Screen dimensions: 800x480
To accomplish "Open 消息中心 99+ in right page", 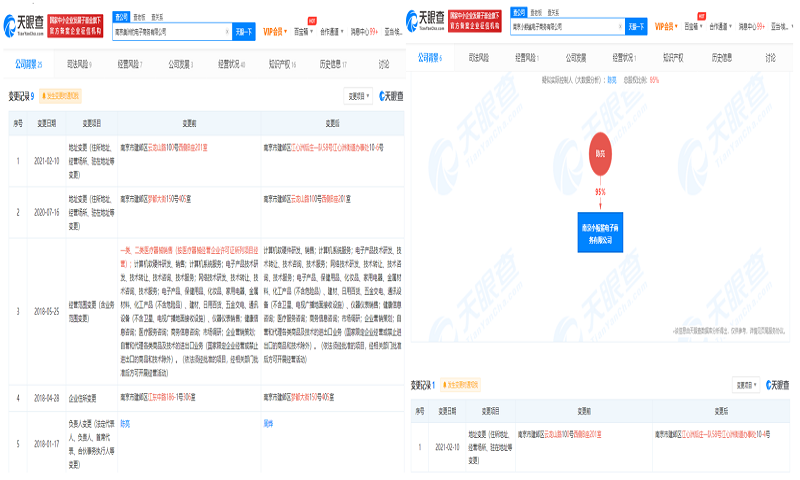I will pos(752,27).
